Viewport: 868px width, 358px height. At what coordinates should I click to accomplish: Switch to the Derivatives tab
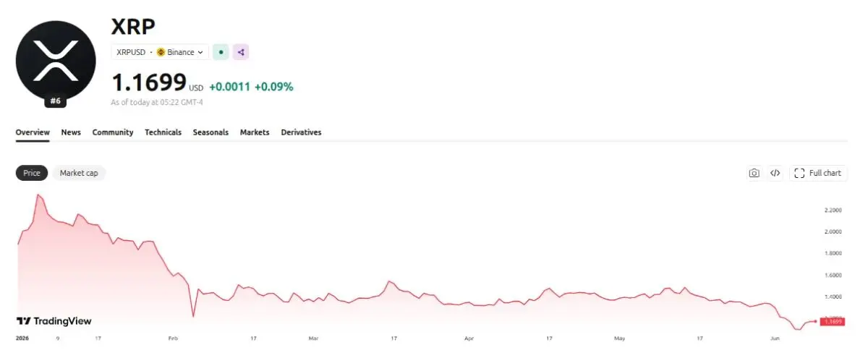point(301,132)
